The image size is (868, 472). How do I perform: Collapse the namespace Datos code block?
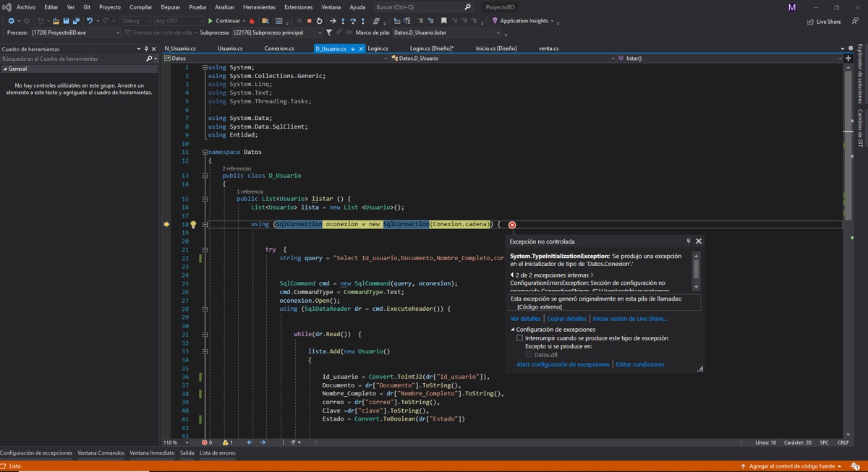point(205,153)
